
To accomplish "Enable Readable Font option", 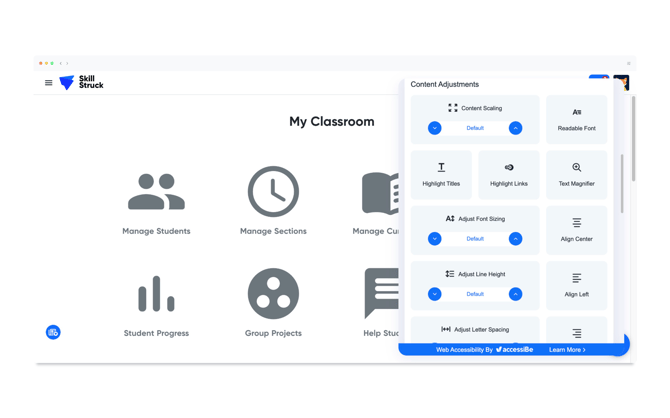I will pos(576,120).
